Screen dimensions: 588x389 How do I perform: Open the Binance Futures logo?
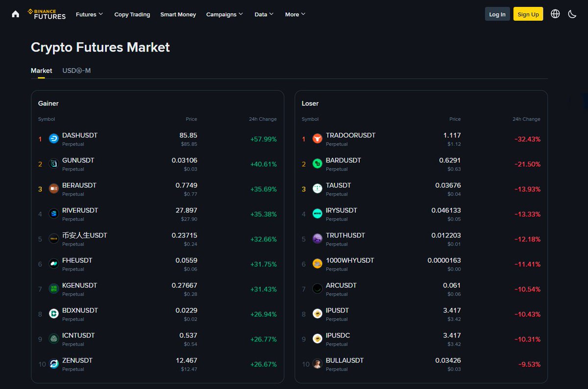pos(47,14)
